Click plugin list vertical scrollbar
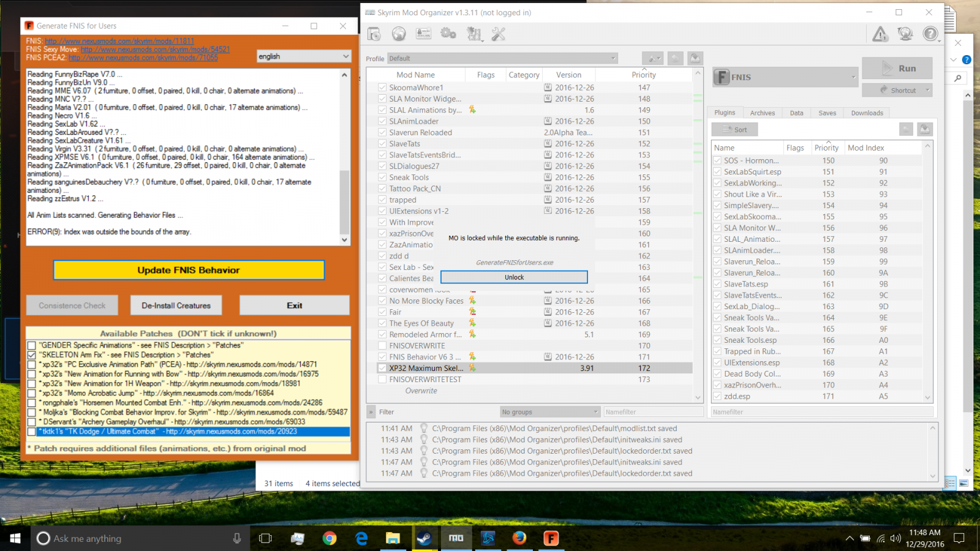 tap(927, 272)
